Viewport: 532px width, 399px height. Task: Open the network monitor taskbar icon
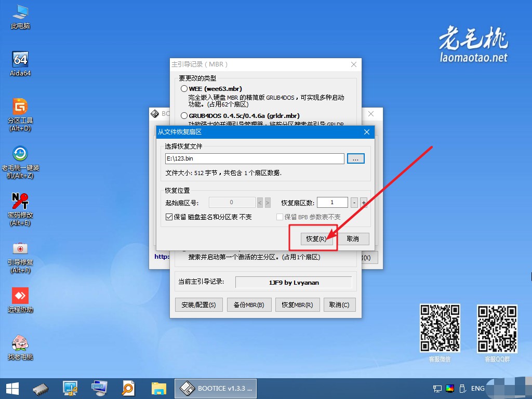[x=70, y=389]
